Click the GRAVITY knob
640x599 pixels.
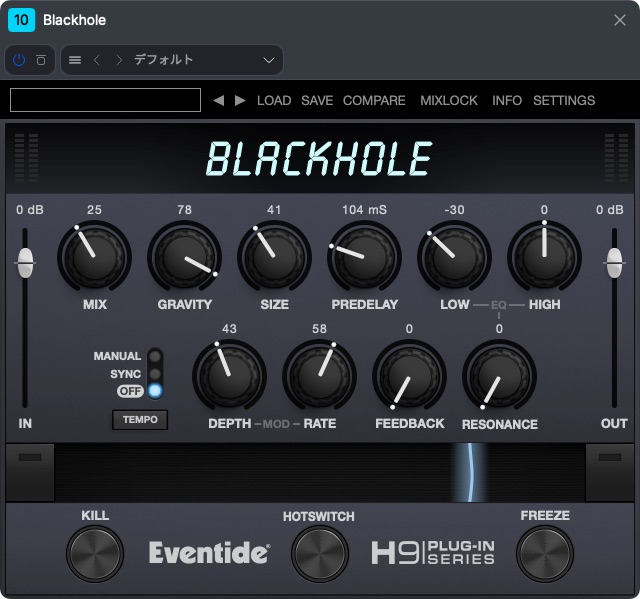point(184,257)
